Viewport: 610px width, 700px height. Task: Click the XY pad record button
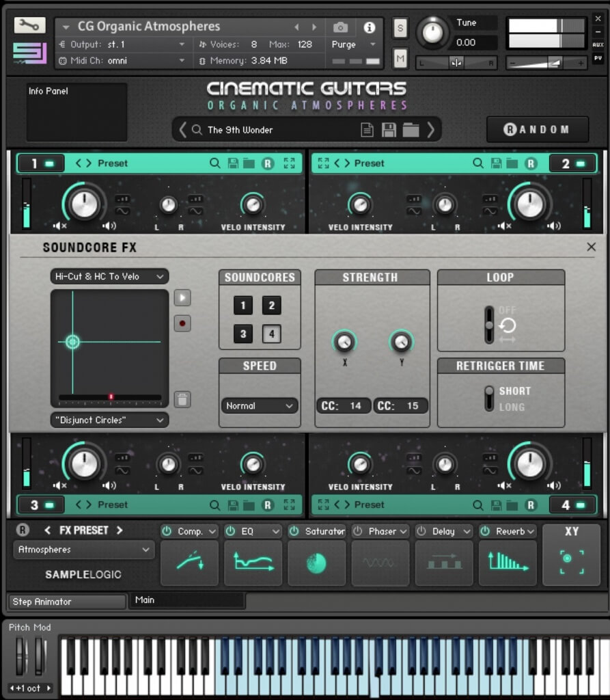pyautogui.click(x=182, y=323)
